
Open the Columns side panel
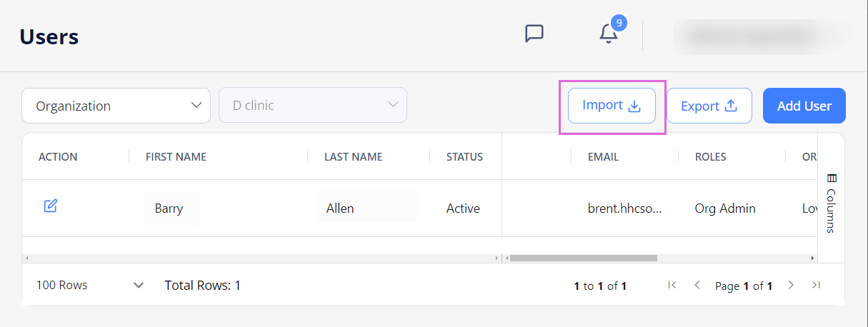point(830,203)
